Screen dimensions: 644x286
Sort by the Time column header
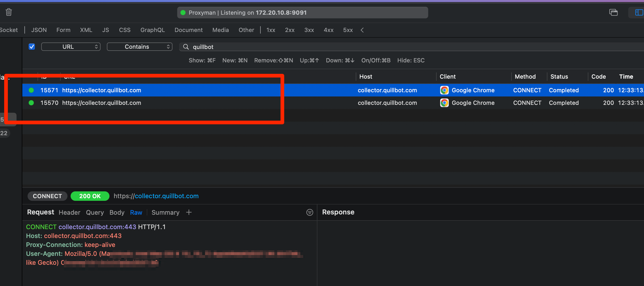coord(626,77)
